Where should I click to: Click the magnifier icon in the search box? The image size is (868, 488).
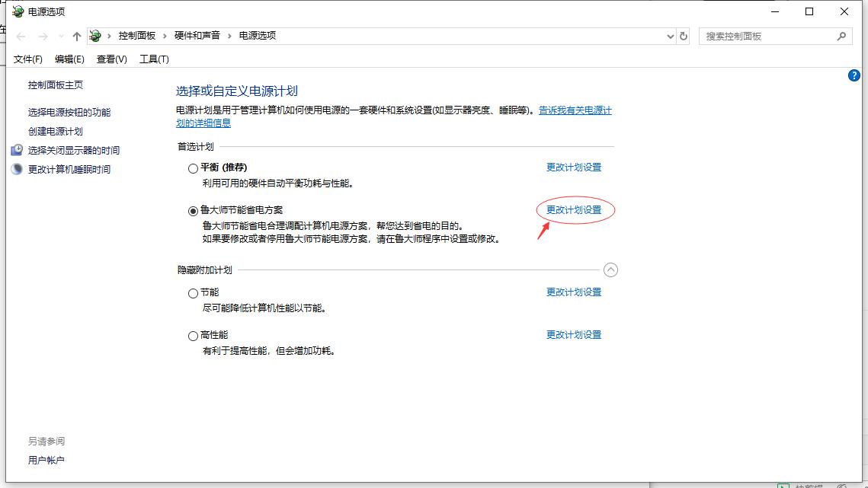(x=841, y=36)
